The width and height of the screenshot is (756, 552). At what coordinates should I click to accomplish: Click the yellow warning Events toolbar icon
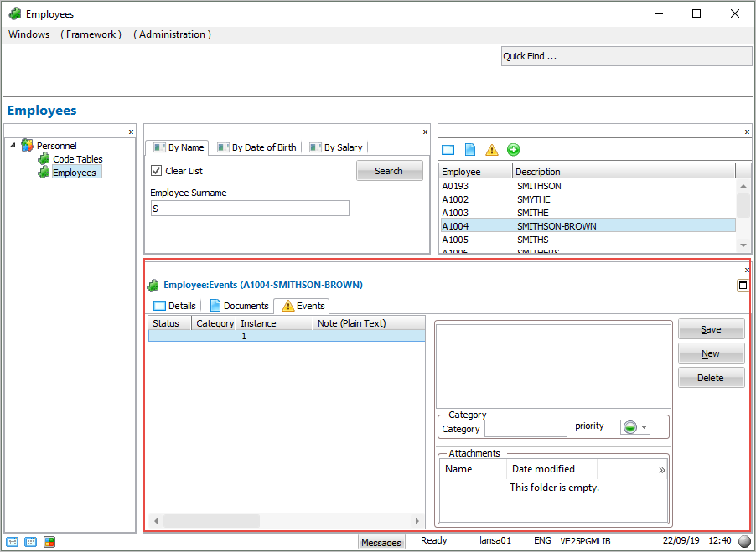pyautogui.click(x=492, y=150)
